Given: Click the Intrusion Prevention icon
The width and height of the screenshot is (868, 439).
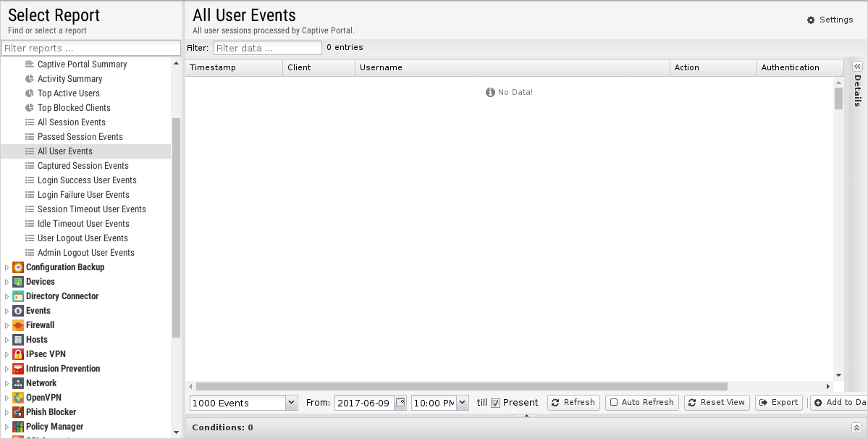Looking at the screenshot, I should click(18, 369).
